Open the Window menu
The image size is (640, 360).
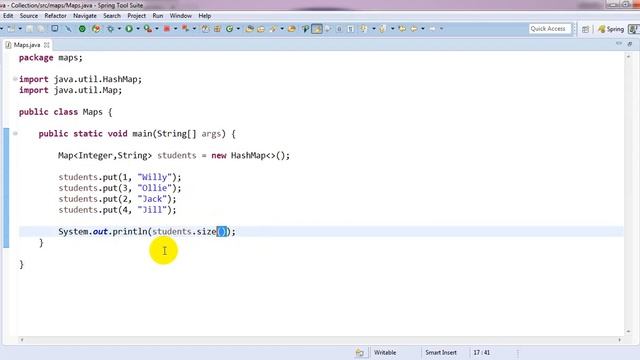tap(180, 16)
